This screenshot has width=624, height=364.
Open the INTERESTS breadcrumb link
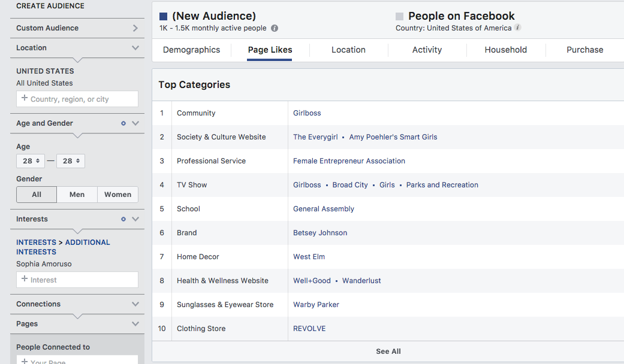pos(36,242)
